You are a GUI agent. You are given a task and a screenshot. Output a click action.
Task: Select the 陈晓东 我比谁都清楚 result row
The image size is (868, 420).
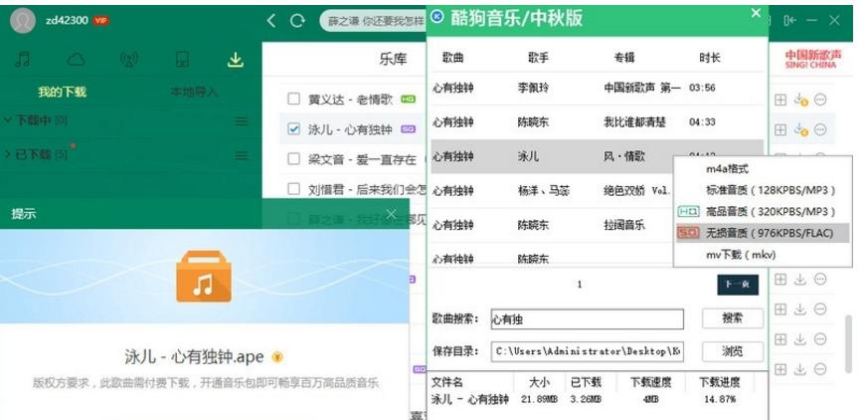[x=598, y=121]
